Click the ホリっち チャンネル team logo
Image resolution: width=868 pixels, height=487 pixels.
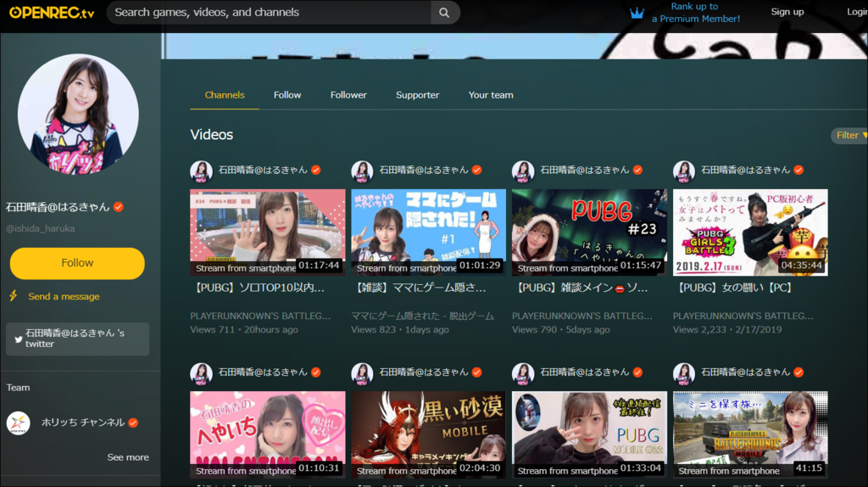coord(19,423)
